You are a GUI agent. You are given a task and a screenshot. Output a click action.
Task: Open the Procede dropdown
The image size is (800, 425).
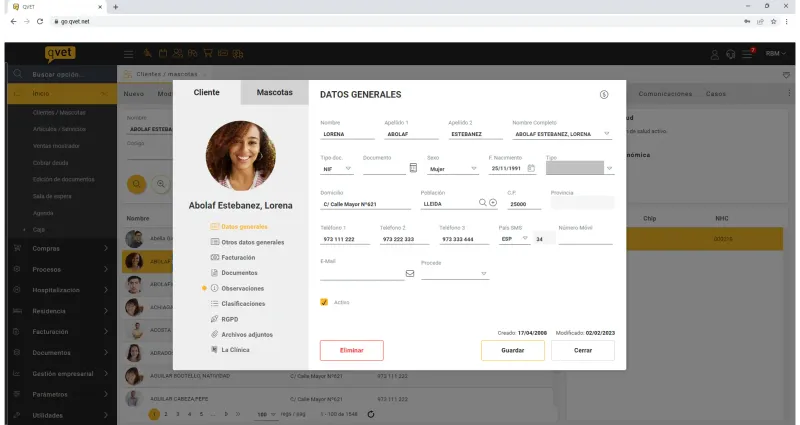point(454,274)
